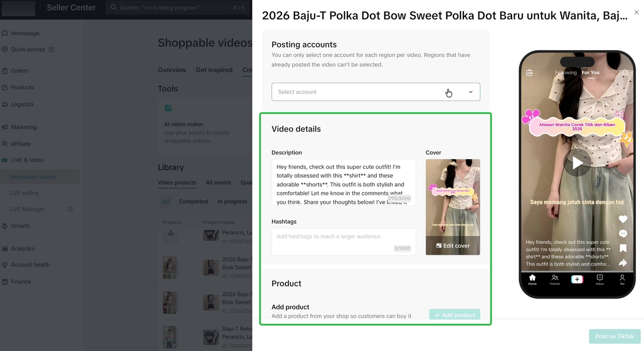
Task: Filter projects by In progress
Action: pos(232,201)
